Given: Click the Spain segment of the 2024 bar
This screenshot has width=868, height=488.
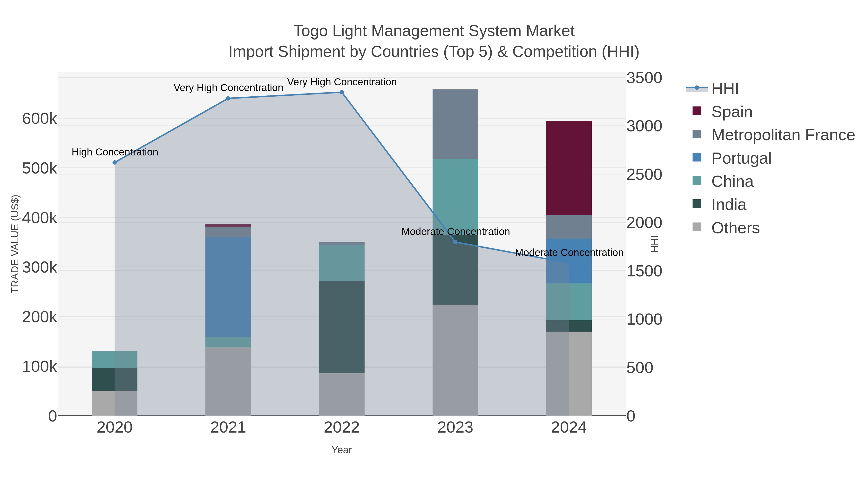Looking at the screenshot, I should (569, 168).
